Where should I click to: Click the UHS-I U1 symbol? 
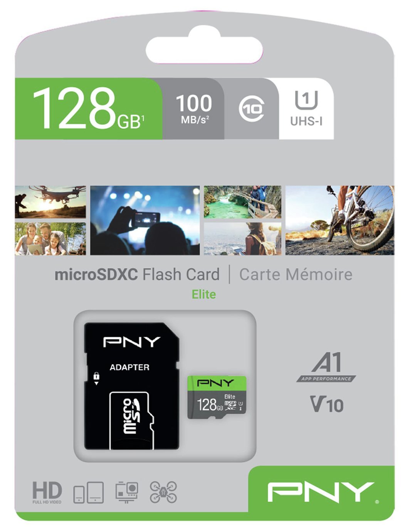click(306, 108)
